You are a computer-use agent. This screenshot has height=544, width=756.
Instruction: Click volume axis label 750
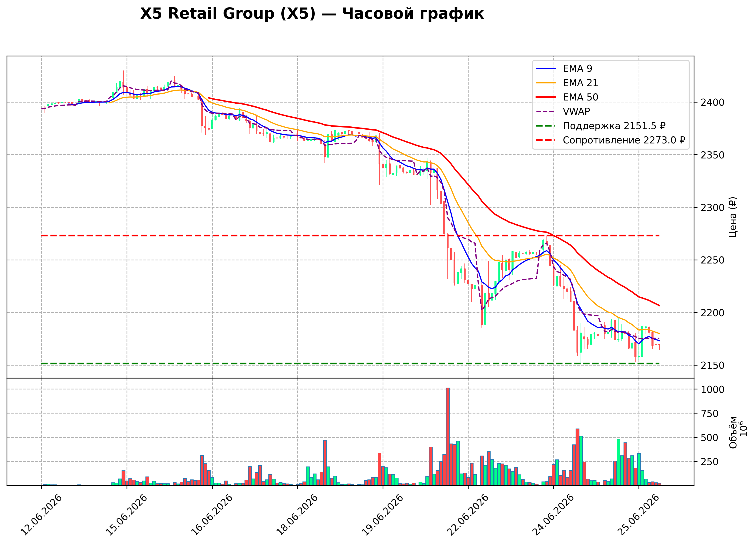point(710,414)
